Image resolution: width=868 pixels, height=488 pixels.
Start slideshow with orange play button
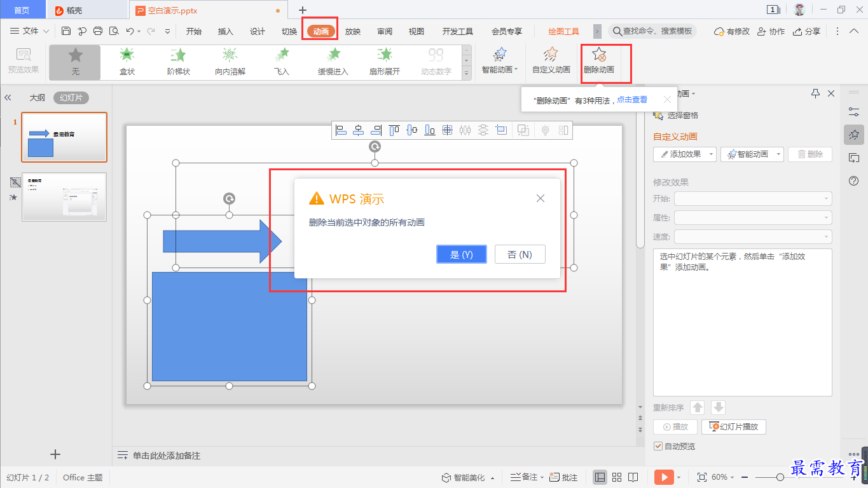664,477
